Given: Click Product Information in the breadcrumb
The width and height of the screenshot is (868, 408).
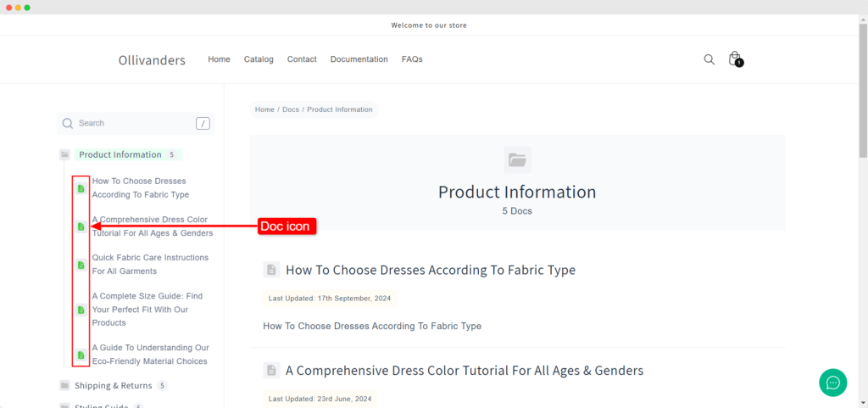Looking at the screenshot, I should pyautogui.click(x=340, y=109).
